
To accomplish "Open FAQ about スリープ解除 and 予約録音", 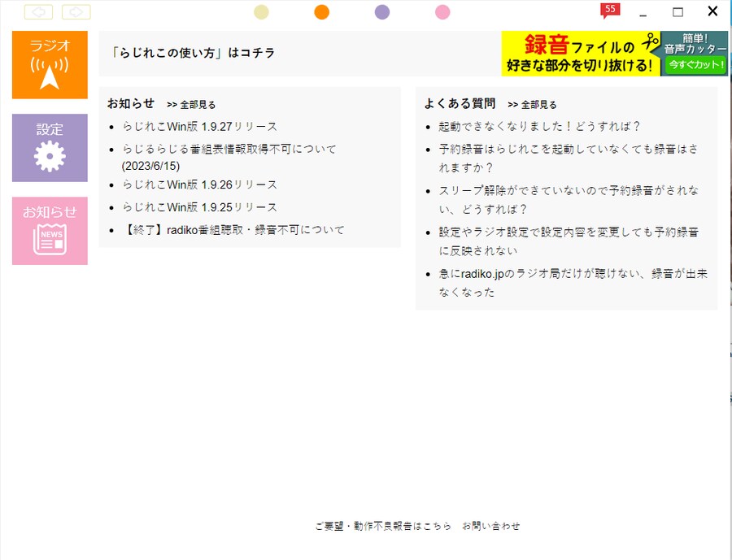I will 569,200.
